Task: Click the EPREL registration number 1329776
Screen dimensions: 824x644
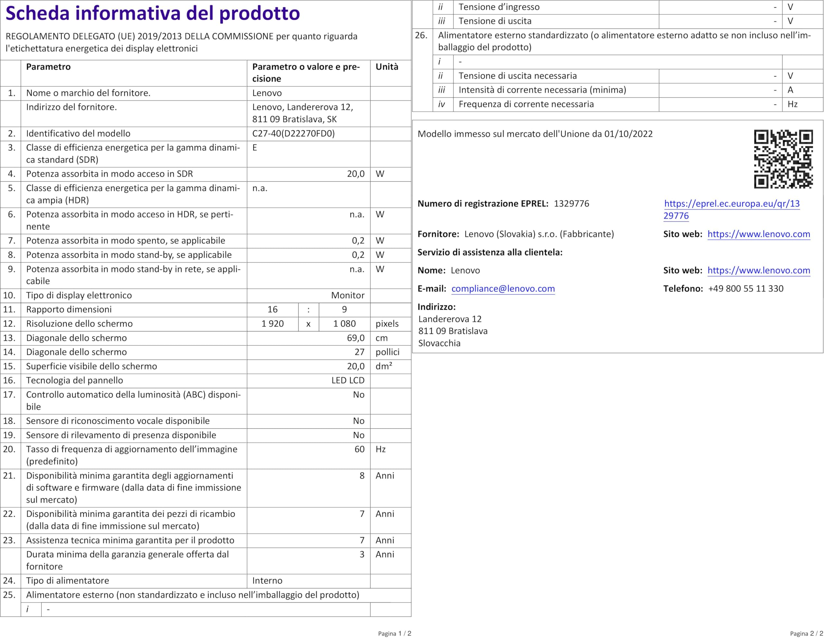Action: 571,204
